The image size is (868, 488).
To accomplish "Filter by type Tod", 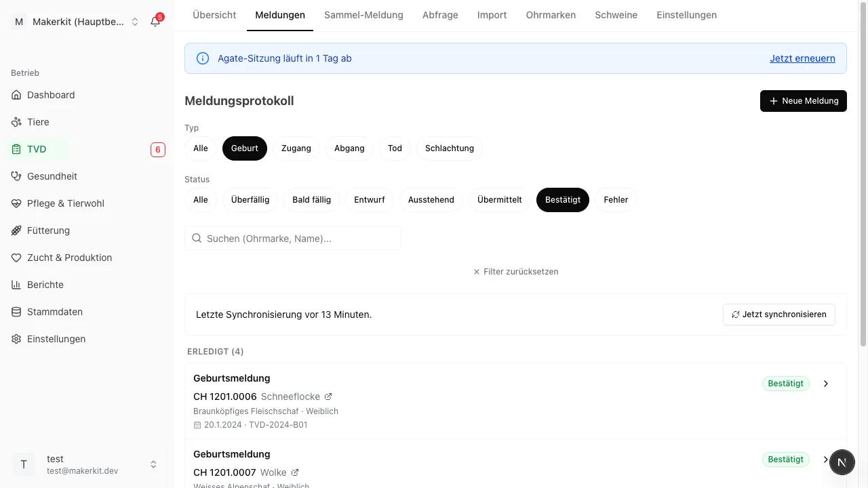I will [395, 148].
